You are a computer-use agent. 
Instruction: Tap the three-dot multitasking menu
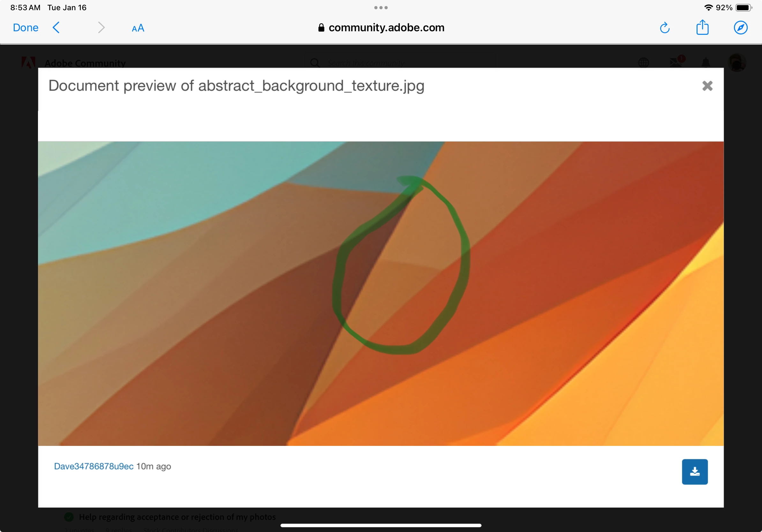coord(381,8)
